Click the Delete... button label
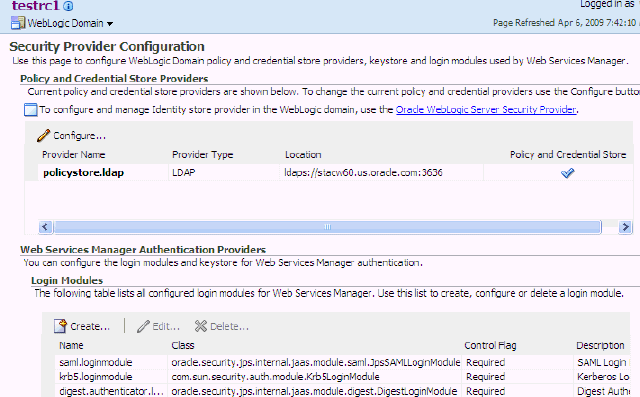 tap(229, 326)
